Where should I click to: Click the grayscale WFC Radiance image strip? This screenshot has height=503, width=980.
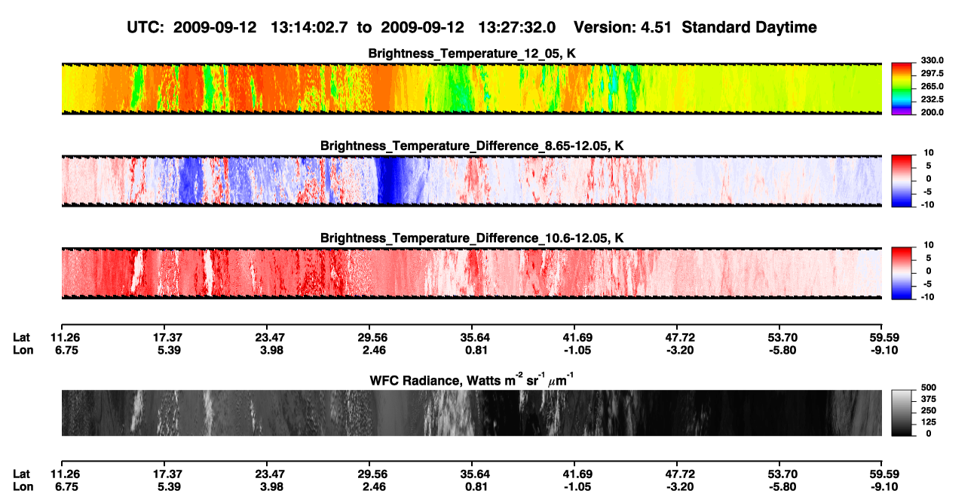pyautogui.click(x=472, y=413)
